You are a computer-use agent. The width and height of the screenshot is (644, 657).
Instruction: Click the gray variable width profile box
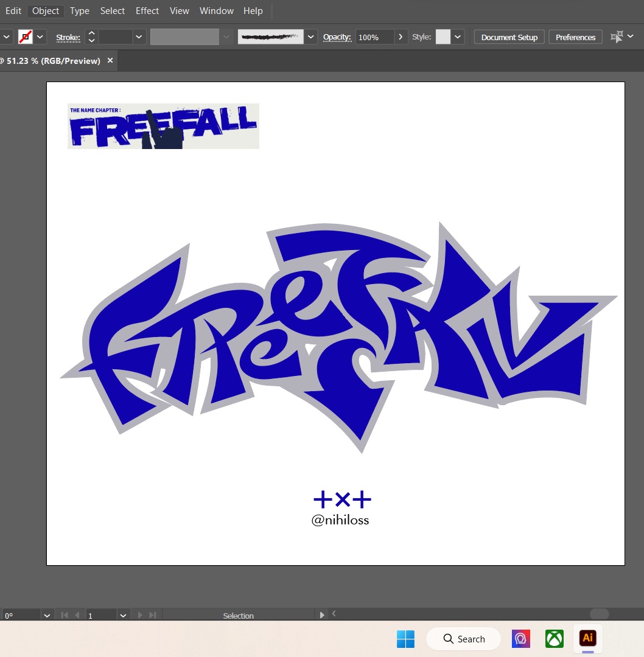coord(184,37)
